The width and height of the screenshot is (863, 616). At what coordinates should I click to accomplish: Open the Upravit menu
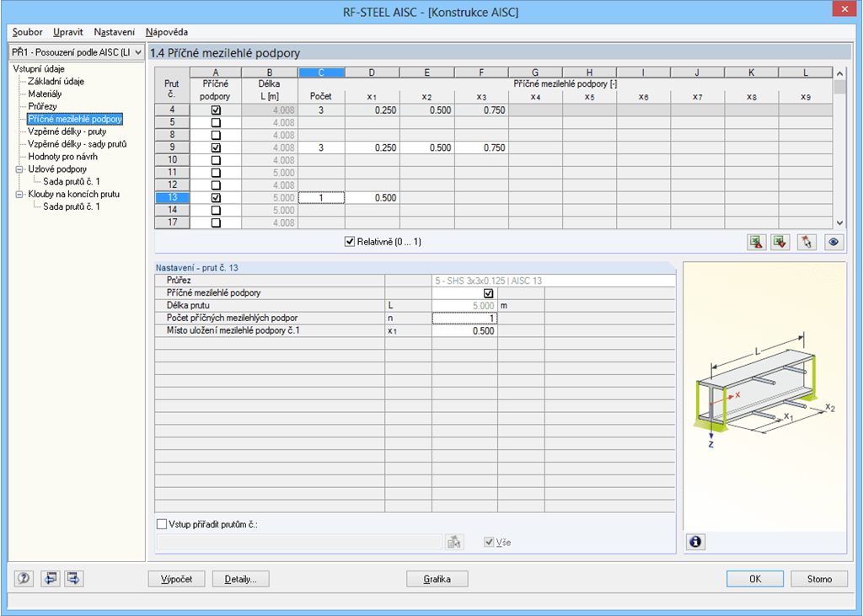(68, 32)
